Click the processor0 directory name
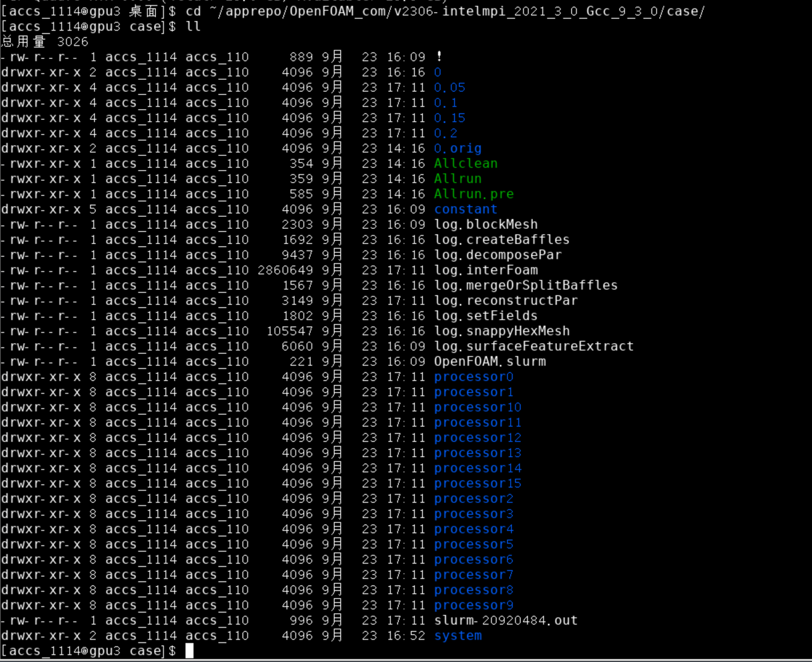This screenshot has width=812, height=662. [x=473, y=377]
